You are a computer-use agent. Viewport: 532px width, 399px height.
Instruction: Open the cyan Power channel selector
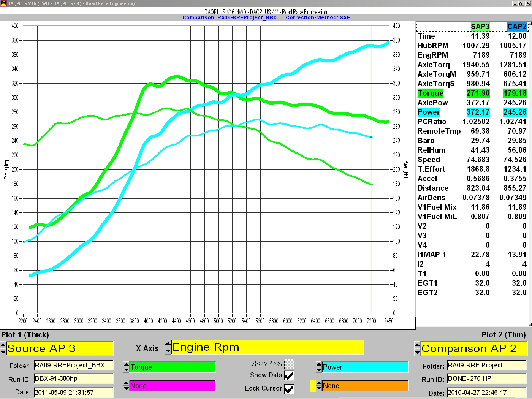click(365, 367)
